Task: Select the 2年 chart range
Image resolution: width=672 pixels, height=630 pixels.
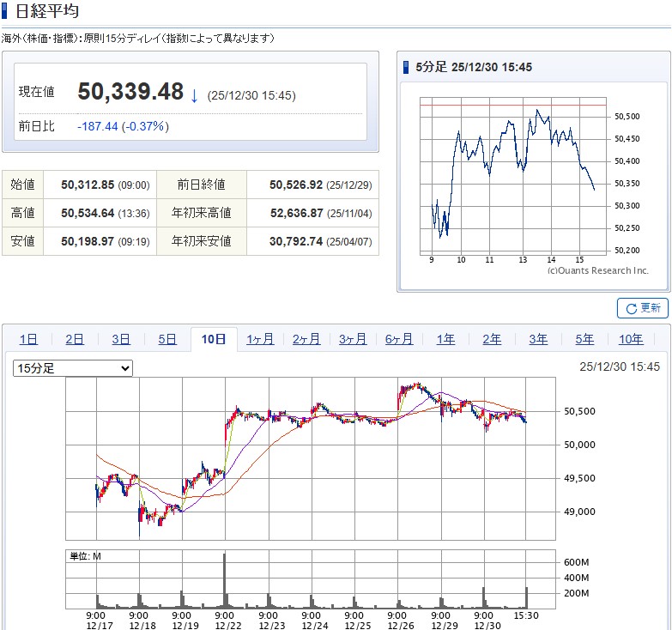Action: (492, 339)
